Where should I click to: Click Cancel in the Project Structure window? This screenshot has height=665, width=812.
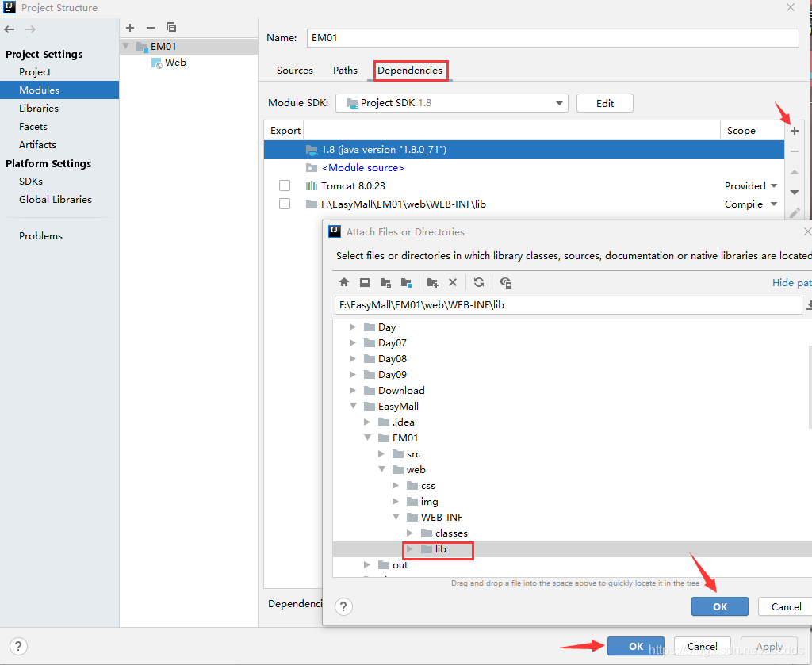point(703,646)
